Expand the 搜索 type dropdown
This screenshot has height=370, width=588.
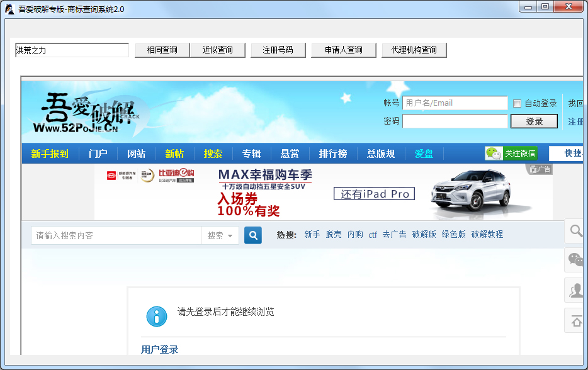pyautogui.click(x=220, y=235)
